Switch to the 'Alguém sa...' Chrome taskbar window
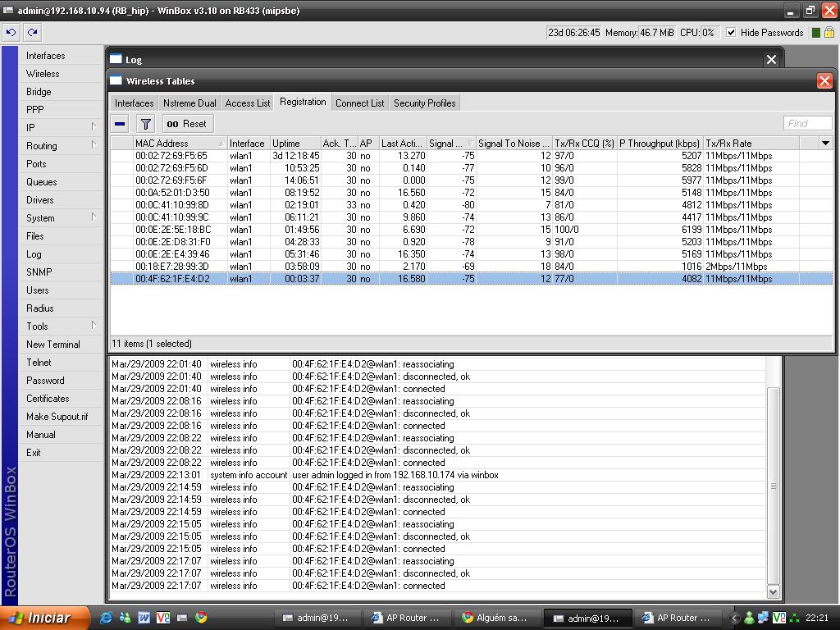Viewport: 840px width, 630px height. tap(496, 619)
